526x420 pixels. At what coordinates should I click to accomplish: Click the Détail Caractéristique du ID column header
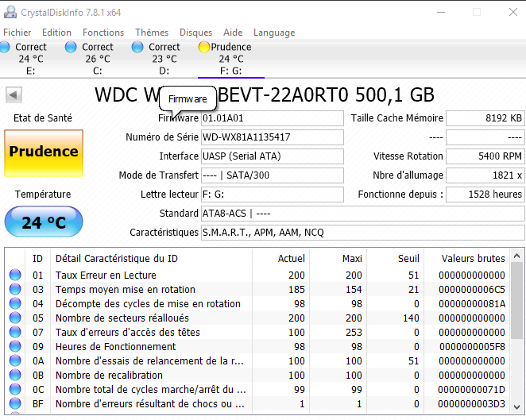coord(151,259)
